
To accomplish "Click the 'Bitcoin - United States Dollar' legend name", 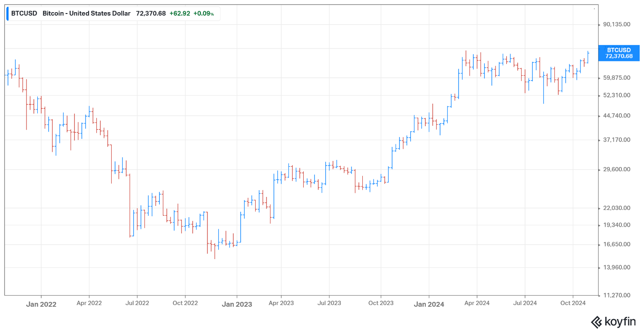I will (x=86, y=14).
